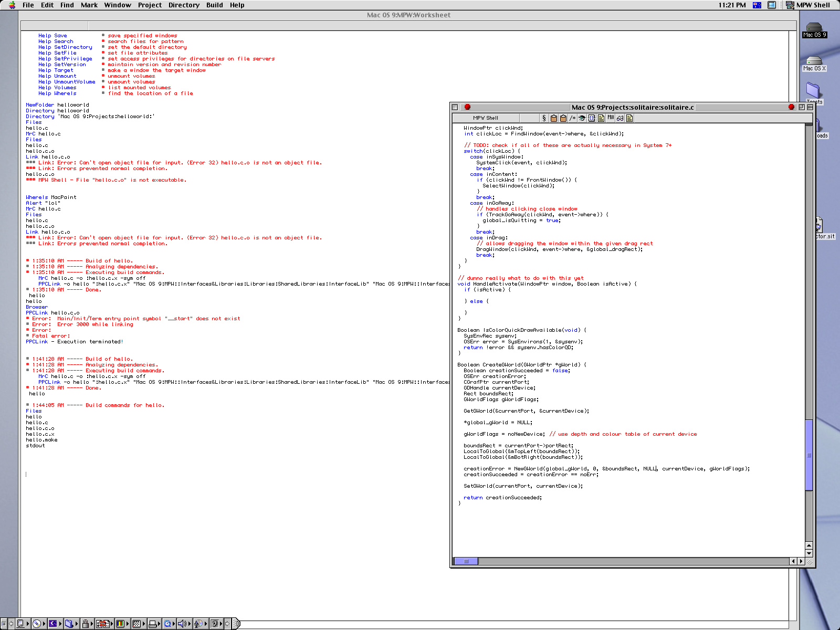Open the Find menu
The image size is (840, 630).
(67, 5)
